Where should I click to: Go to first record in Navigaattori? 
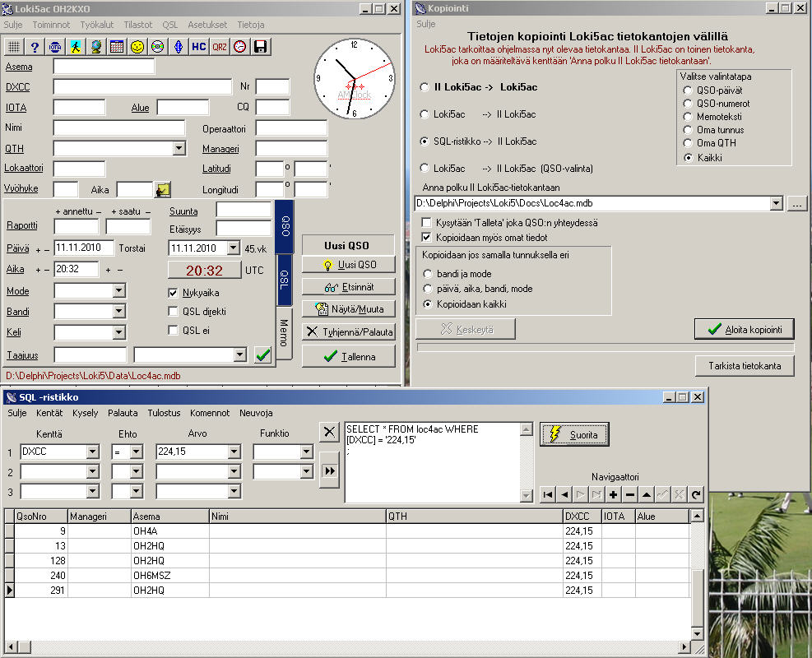(x=547, y=495)
